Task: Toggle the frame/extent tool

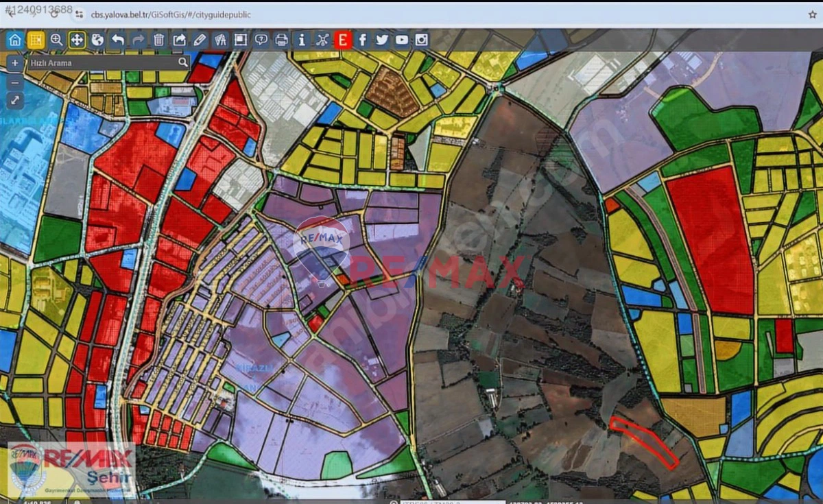Action: point(241,40)
